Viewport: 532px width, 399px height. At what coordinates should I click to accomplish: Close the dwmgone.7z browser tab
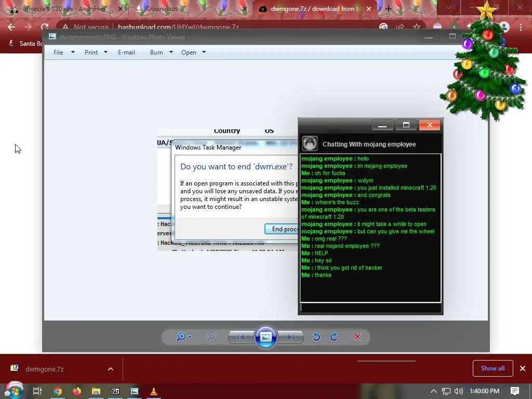[x=369, y=9]
